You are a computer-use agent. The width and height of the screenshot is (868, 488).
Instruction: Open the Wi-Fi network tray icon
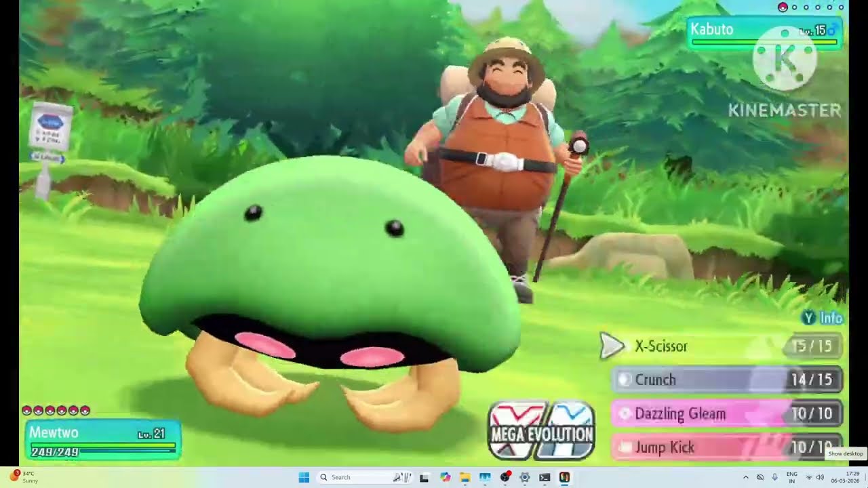809,477
